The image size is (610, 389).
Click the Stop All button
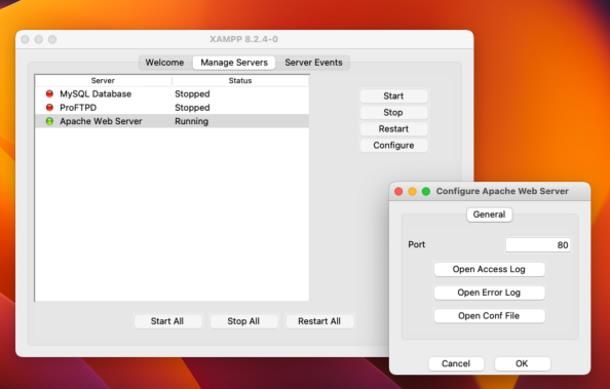click(244, 321)
